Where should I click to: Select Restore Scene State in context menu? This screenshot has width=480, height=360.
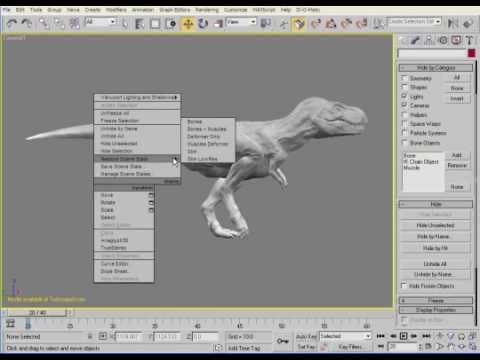(137, 159)
